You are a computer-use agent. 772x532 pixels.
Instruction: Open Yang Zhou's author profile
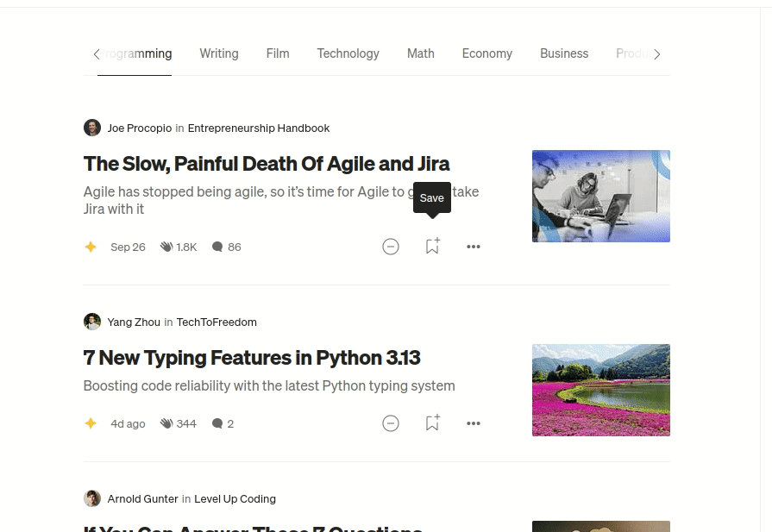[134, 322]
